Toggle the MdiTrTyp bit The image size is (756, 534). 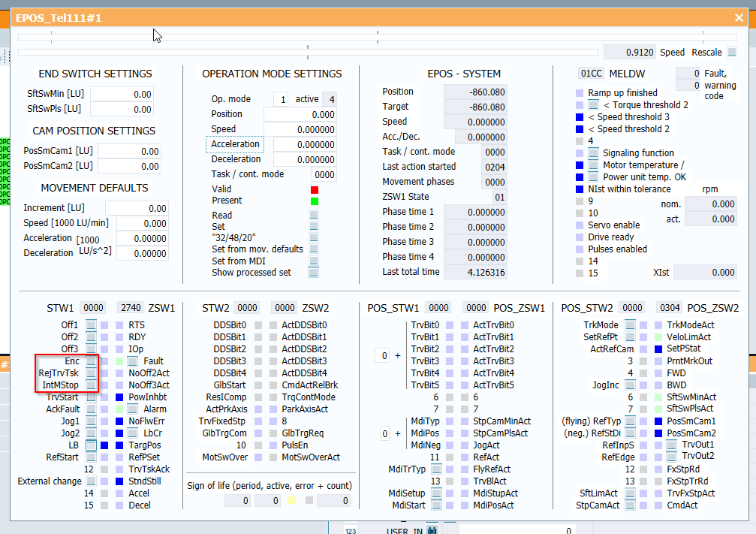tap(436, 469)
